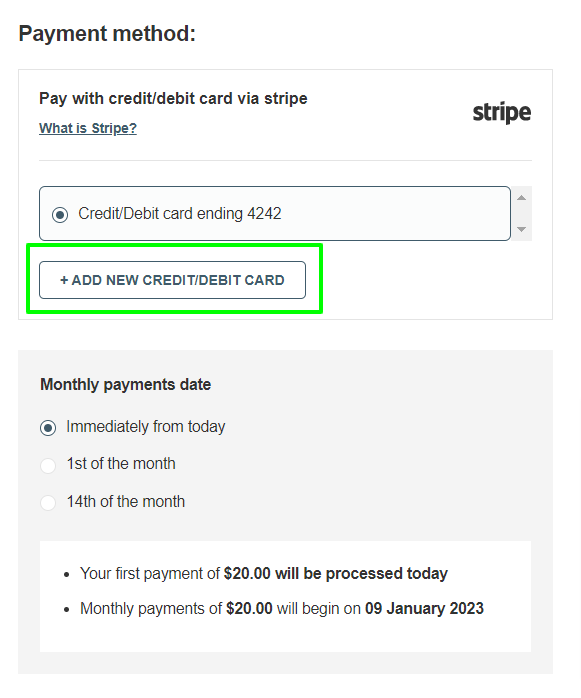Click the Credit/Debit card ending 4242 label

click(x=180, y=214)
